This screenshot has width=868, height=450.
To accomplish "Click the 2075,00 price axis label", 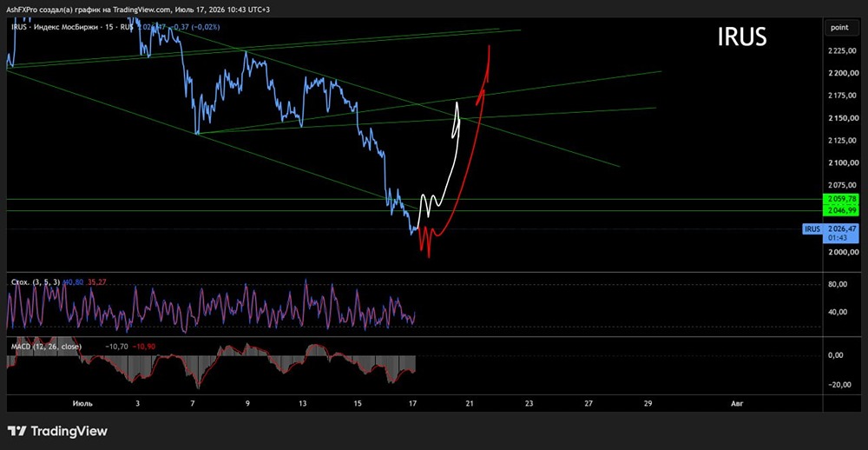I will (843, 185).
